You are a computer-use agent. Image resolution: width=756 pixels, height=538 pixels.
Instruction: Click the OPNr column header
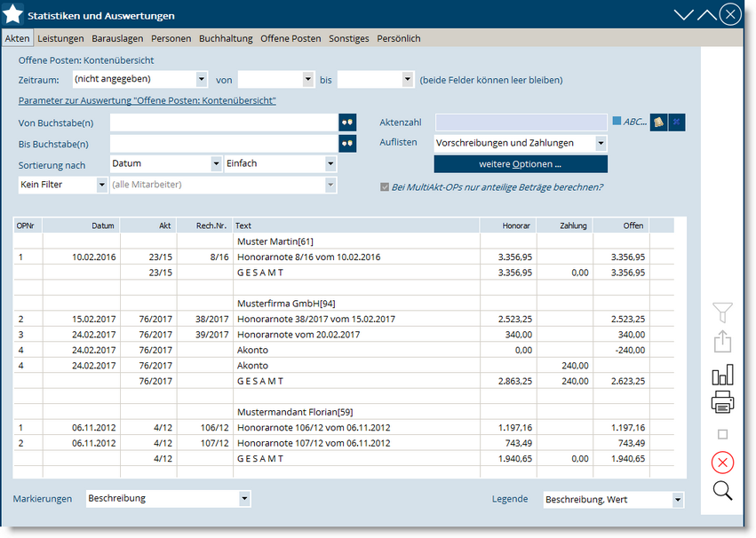[28, 225]
